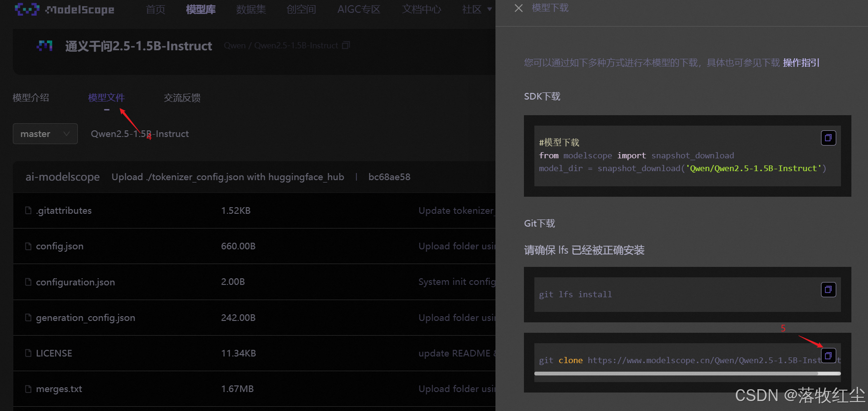Image resolution: width=868 pixels, height=411 pixels.
Task: Click the System init config commit message
Action: pos(457,282)
